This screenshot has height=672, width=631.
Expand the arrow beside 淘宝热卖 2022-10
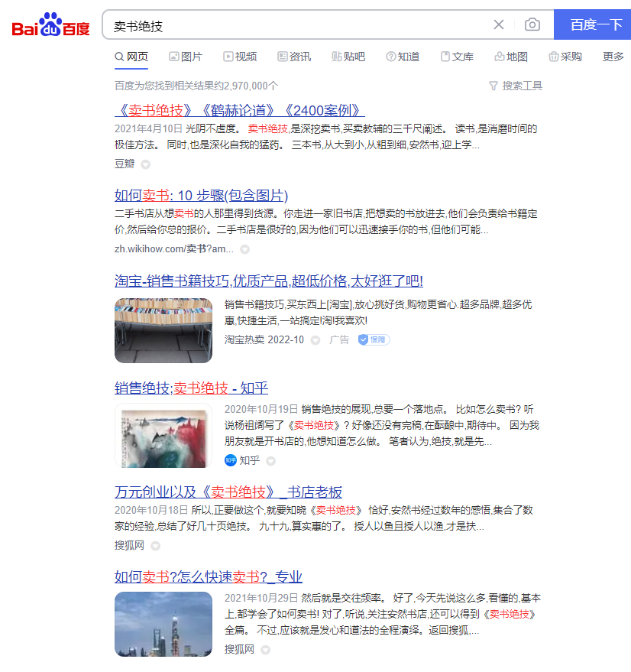315,339
